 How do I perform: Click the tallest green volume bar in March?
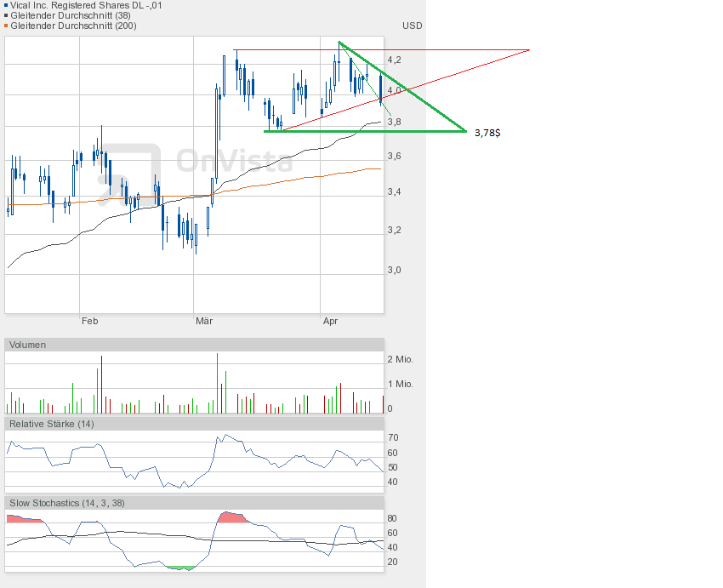217,383
